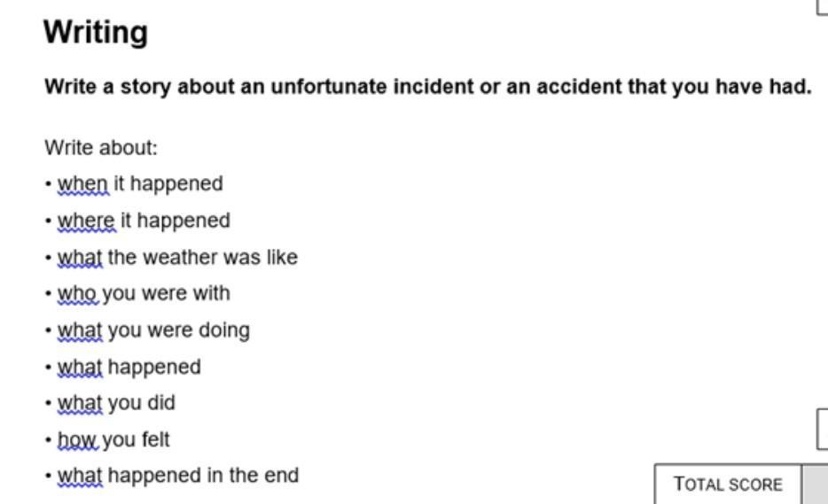Click the 'what you did' bullet line
This screenshot has width=828, height=504.
pyautogui.click(x=116, y=403)
